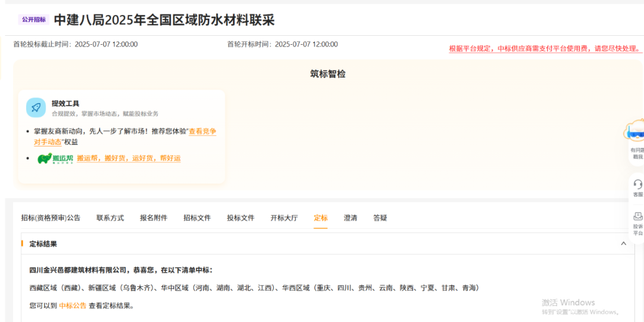Image resolution: width=644 pixels, height=322 pixels.
Task: Click the 查看竞争对手动态 link
Action: point(202,131)
